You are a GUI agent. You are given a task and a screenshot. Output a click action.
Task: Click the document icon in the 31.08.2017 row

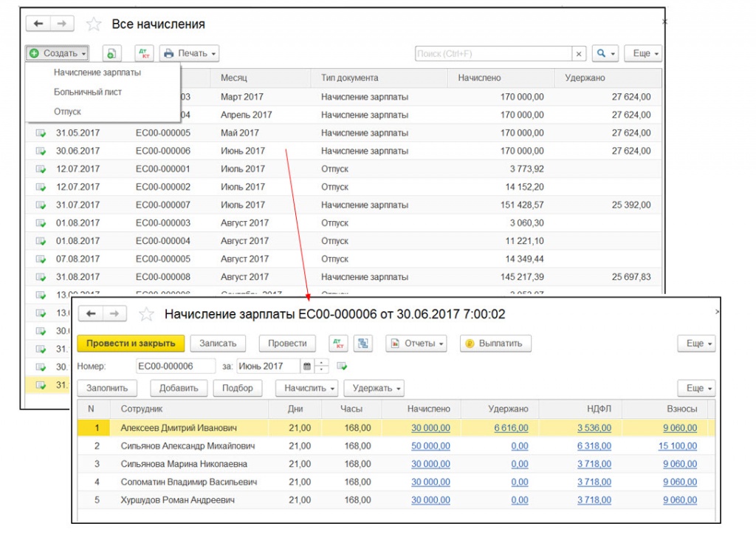pos(41,277)
